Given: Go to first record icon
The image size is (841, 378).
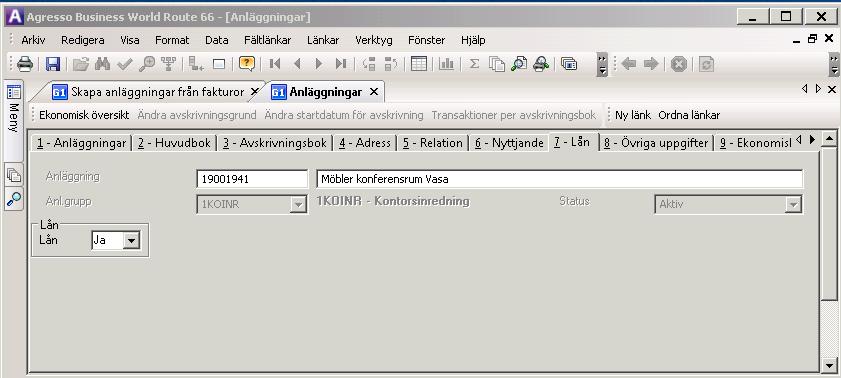Looking at the screenshot, I should [275, 64].
